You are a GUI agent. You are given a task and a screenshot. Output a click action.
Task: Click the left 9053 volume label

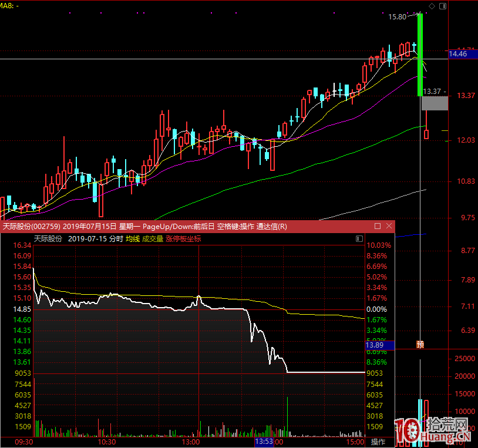coord(23,373)
